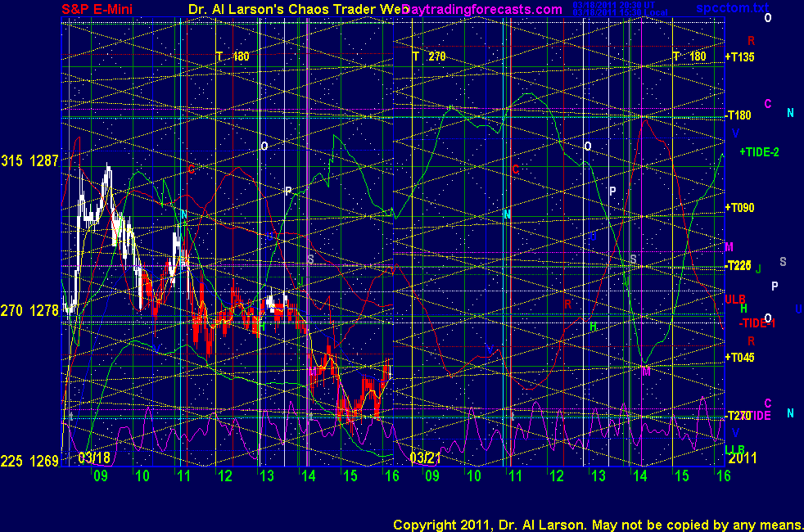Click the 12 hour label of the 03/18 session

click(x=225, y=476)
